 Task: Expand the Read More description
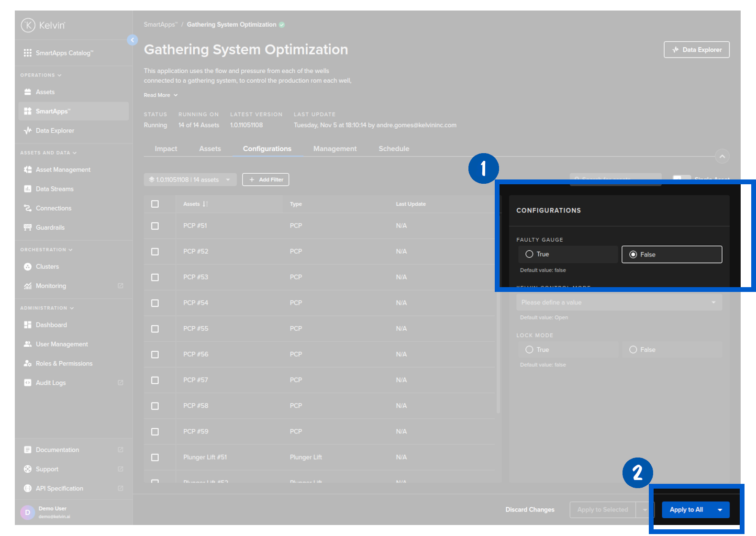[x=161, y=95]
